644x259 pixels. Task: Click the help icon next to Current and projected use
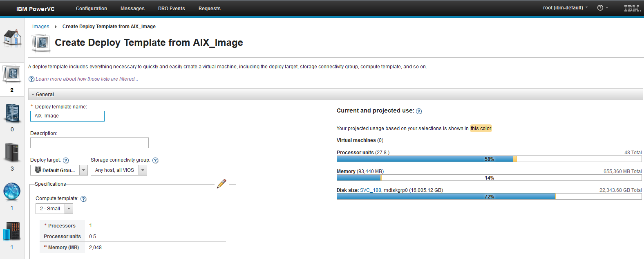pyautogui.click(x=419, y=111)
